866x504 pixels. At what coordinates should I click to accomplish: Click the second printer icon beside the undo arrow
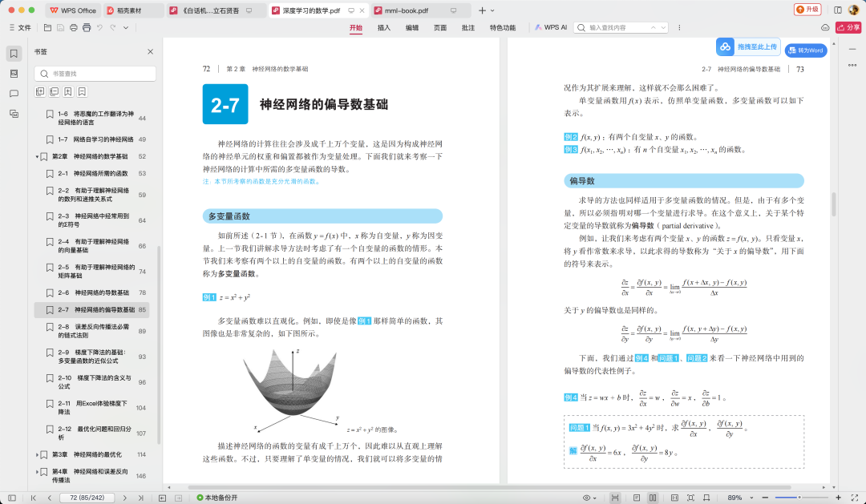(87, 27)
